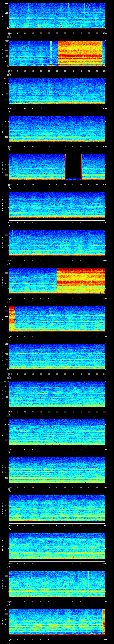
Task: Select the "16:00" end time label
Action: click(x=105, y=71)
